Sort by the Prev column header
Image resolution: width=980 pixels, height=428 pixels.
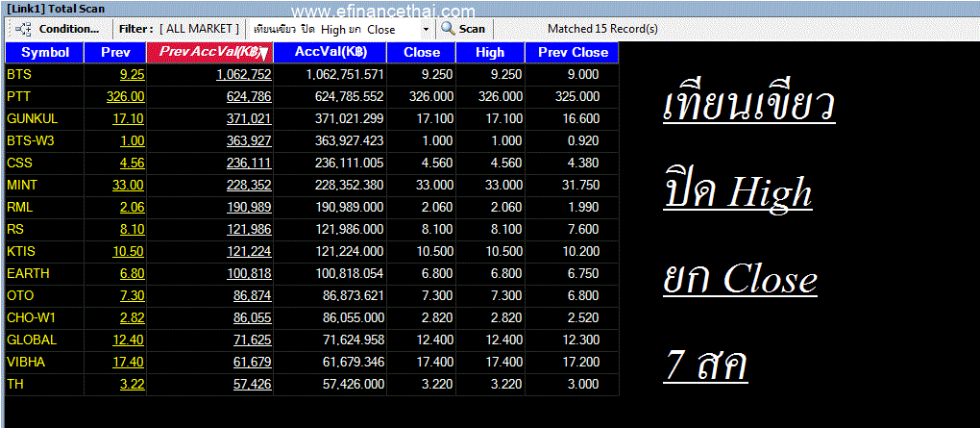click(115, 53)
